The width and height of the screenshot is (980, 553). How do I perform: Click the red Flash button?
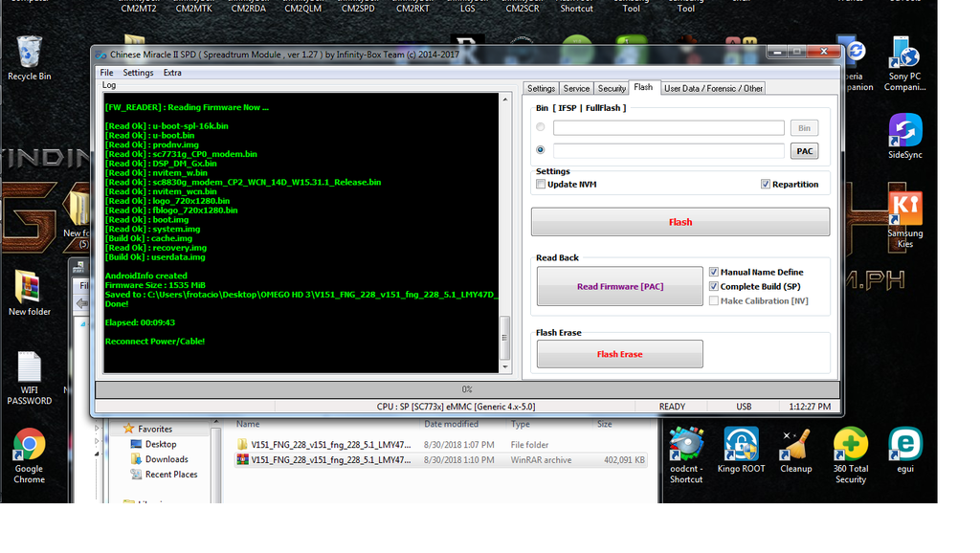(679, 222)
